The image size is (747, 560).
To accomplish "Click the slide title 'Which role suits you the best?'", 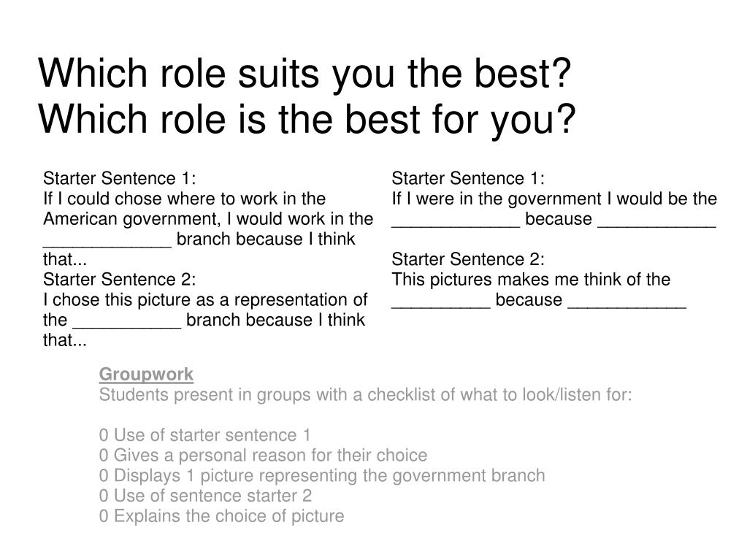I will 304,73.
